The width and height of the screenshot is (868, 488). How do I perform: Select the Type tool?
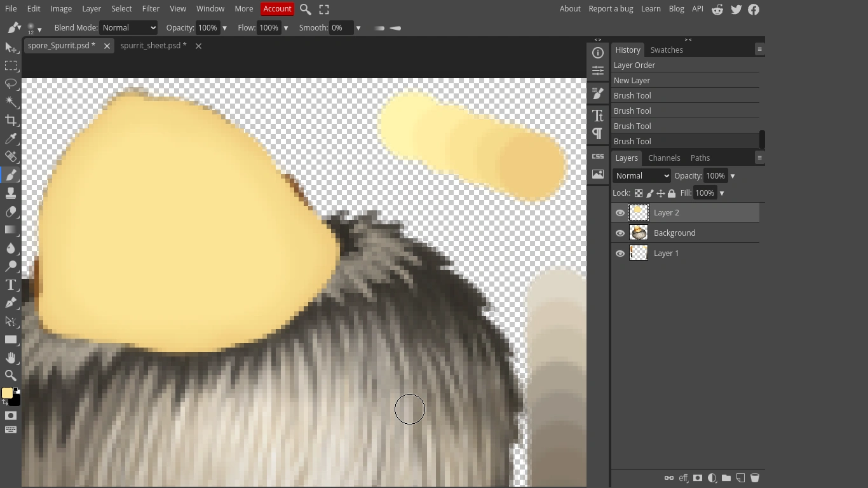click(11, 285)
